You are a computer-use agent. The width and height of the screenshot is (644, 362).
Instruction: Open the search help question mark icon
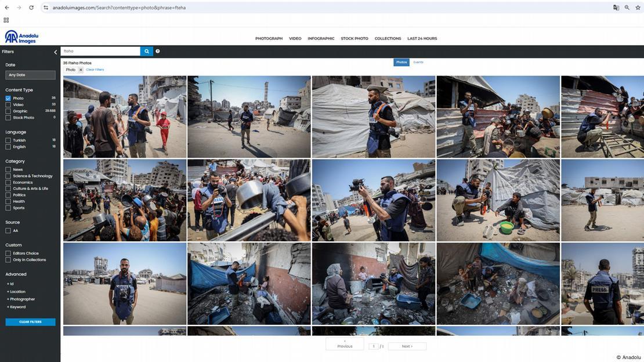158,51
